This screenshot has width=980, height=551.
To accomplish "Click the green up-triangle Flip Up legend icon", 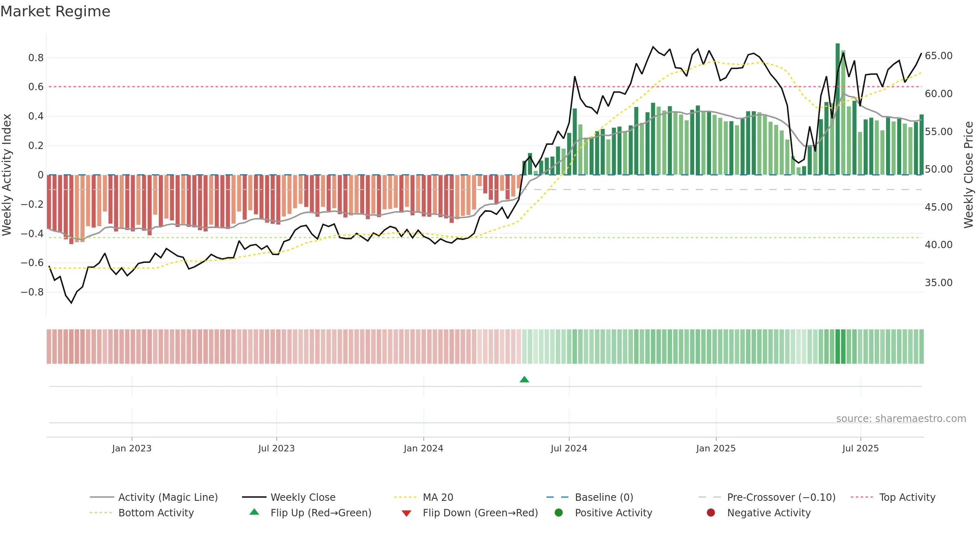I will click(254, 512).
